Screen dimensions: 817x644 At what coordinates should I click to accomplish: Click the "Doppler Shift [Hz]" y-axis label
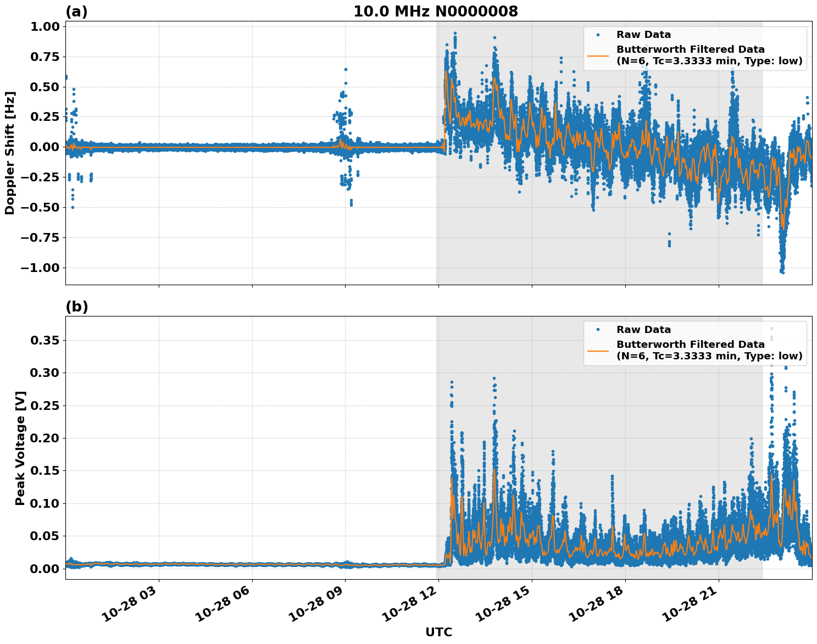point(10,153)
